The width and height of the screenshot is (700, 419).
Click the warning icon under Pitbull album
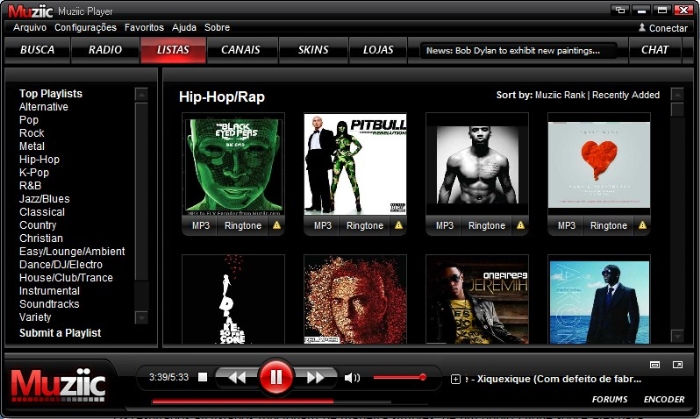click(x=398, y=226)
